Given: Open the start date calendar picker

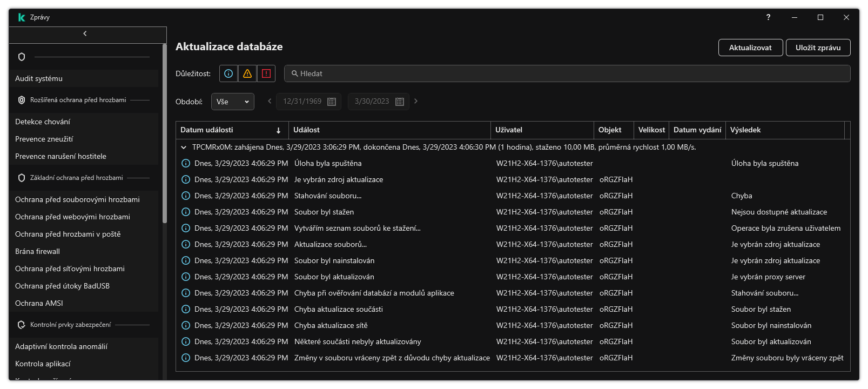Looking at the screenshot, I should coord(332,102).
